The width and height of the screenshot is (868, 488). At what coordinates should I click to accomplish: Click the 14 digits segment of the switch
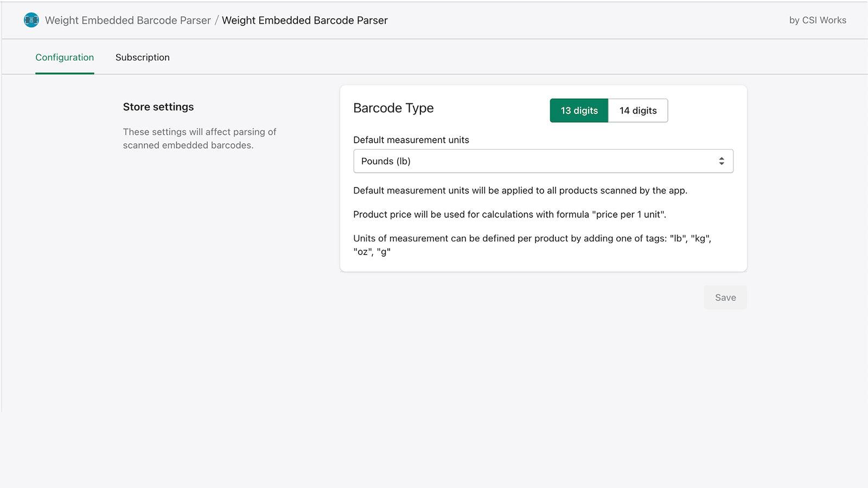(x=638, y=110)
